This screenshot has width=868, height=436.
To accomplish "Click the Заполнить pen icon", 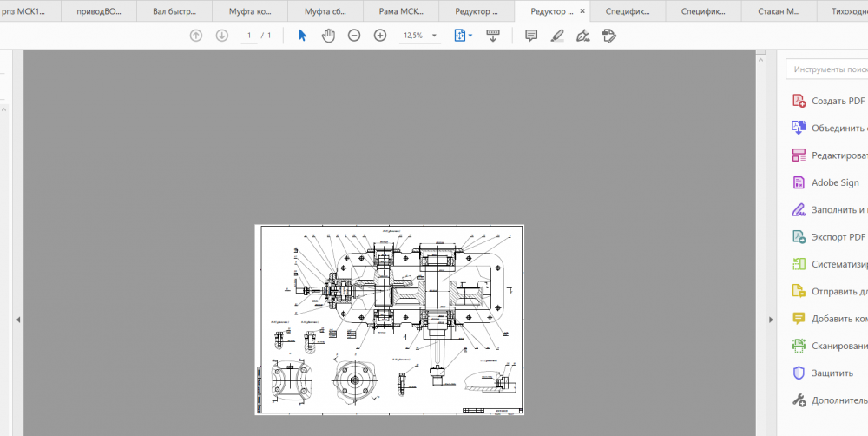I will tap(799, 210).
